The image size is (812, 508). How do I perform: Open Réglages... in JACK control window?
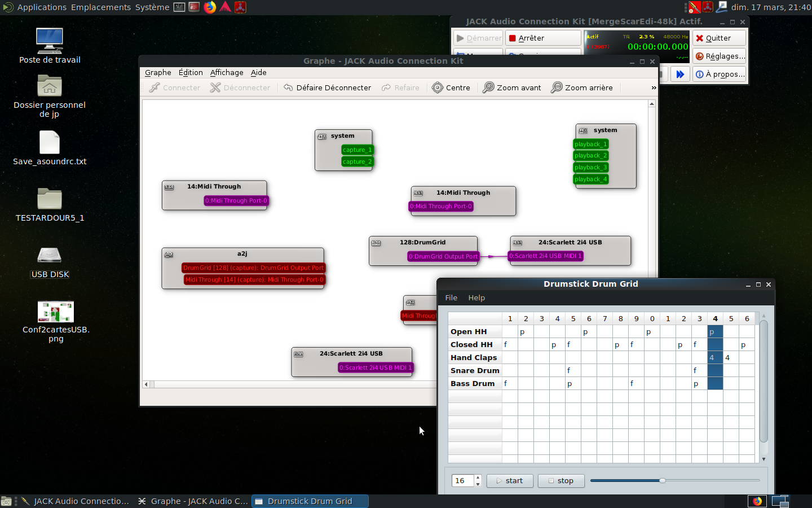719,56
